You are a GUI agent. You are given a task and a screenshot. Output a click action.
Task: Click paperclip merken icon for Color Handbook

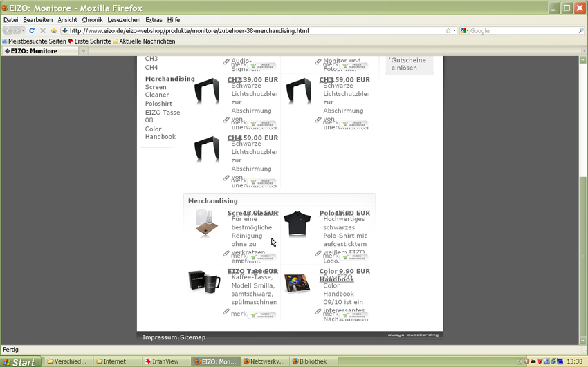[x=318, y=312]
